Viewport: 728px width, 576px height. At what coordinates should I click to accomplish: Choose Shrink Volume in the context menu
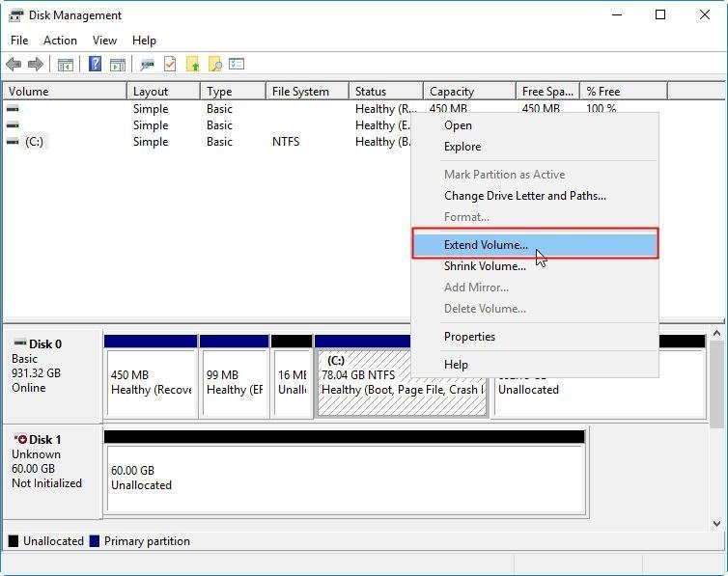point(485,266)
